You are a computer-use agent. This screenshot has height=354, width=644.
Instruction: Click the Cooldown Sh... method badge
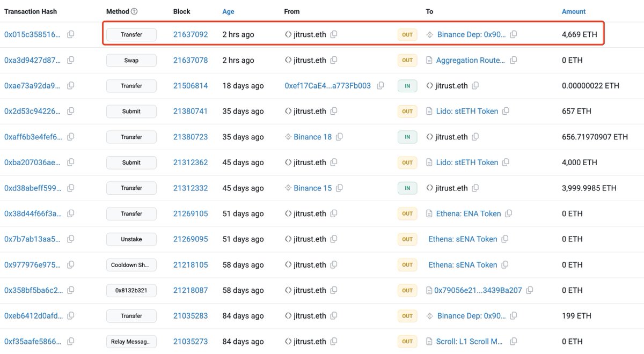pyautogui.click(x=131, y=265)
